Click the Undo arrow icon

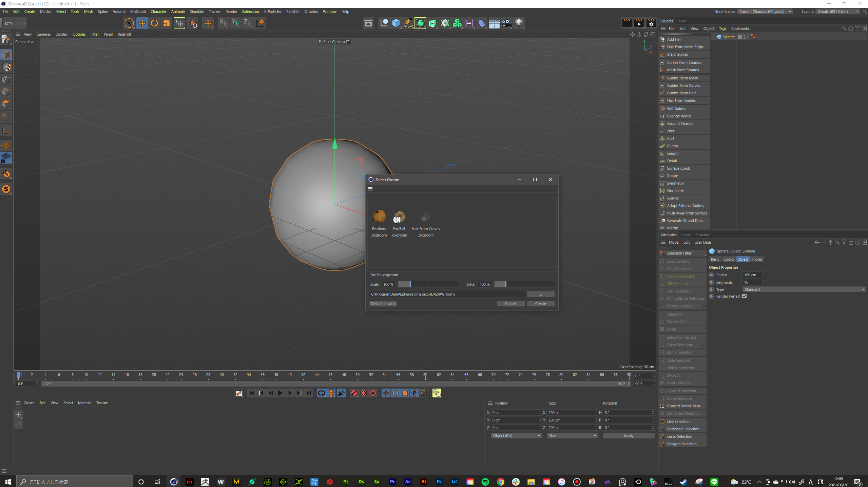(9, 23)
